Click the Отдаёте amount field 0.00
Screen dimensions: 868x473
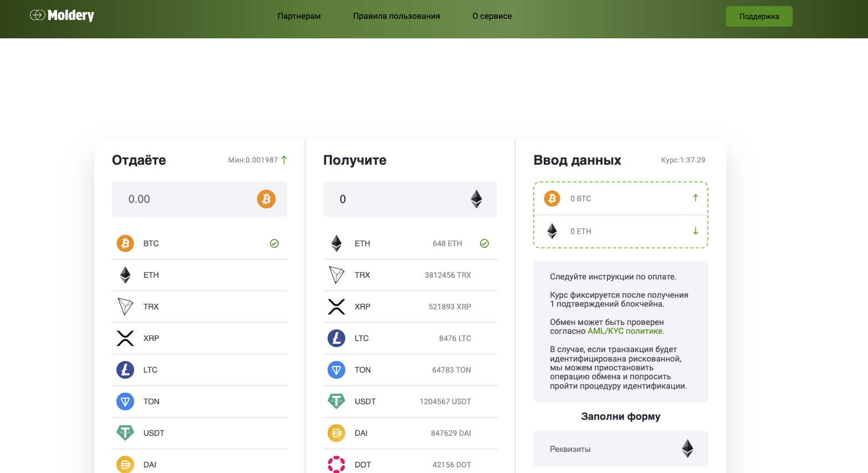200,199
